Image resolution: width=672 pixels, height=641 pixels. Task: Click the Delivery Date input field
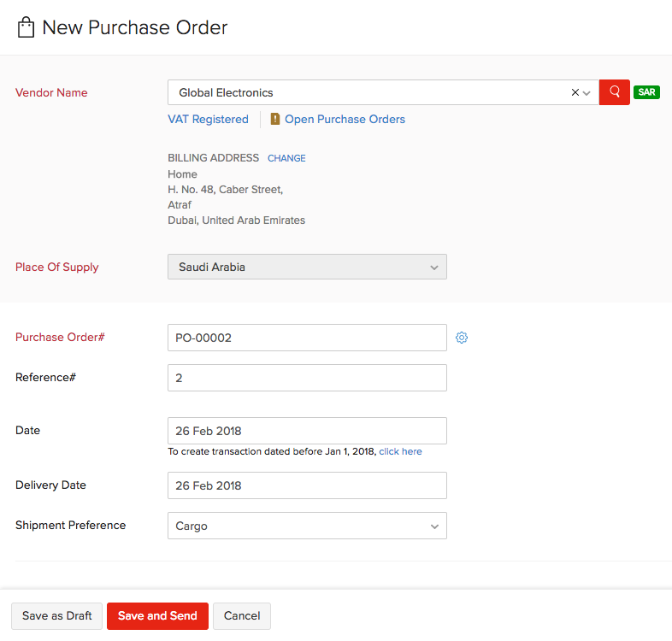[307, 485]
